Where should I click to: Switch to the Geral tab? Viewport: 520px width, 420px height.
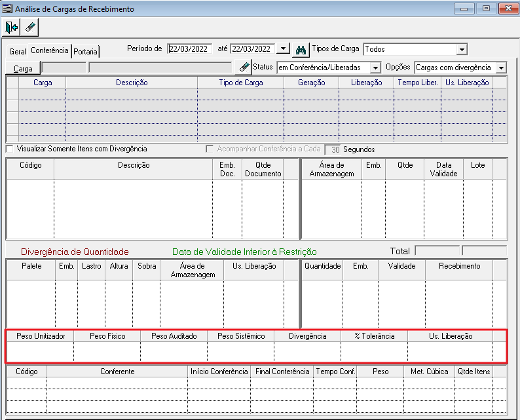coord(18,51)
